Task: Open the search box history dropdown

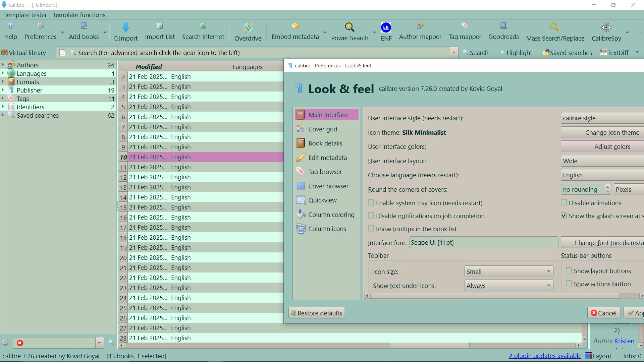Action: (x=454, y=53)
